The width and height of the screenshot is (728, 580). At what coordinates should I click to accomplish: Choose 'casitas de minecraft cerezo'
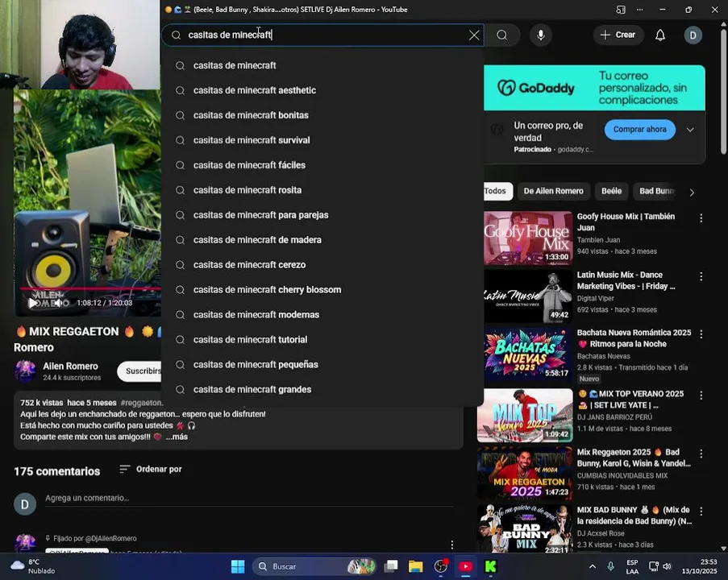point(322,265)
